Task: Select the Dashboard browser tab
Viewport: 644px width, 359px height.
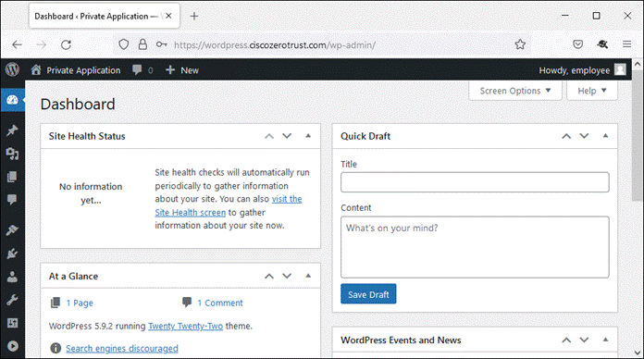Action: coord(105,16)
